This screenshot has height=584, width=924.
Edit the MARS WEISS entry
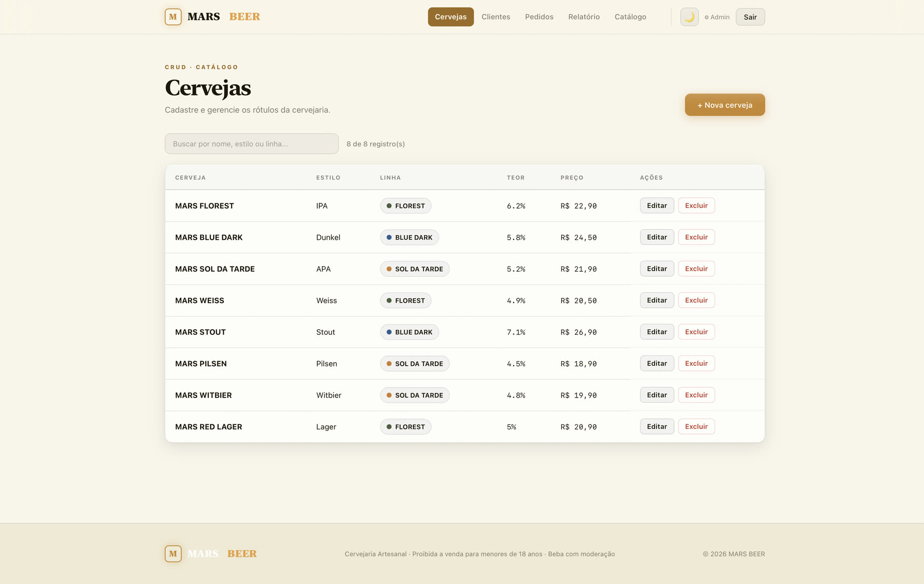pos(657,300)
